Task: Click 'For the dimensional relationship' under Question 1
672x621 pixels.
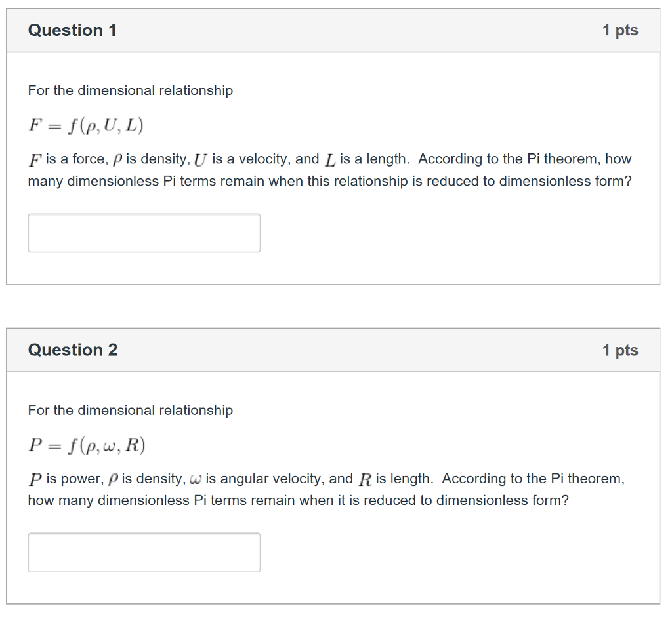Action: [130, 90]
